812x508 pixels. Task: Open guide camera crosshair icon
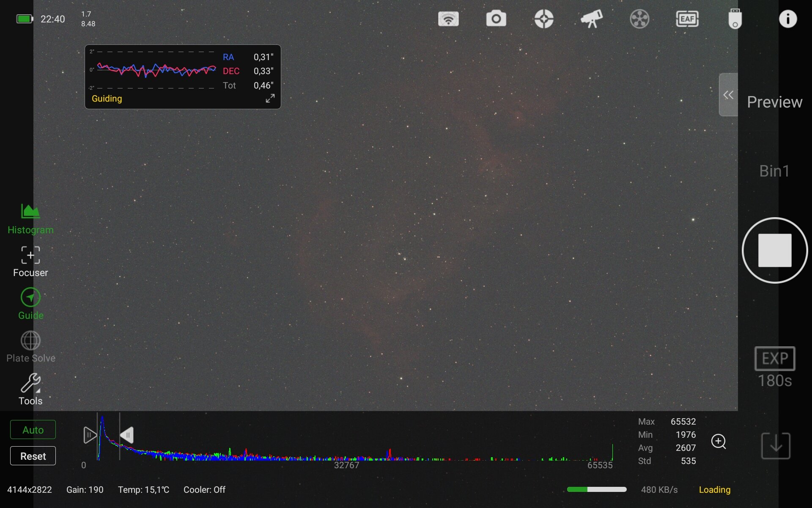[x=544, y=19]
